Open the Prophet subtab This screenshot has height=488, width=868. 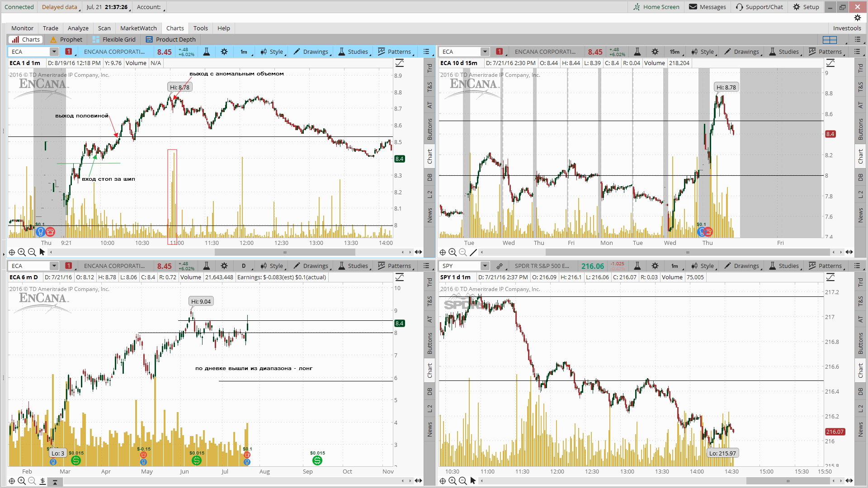[x=66, y=40]
